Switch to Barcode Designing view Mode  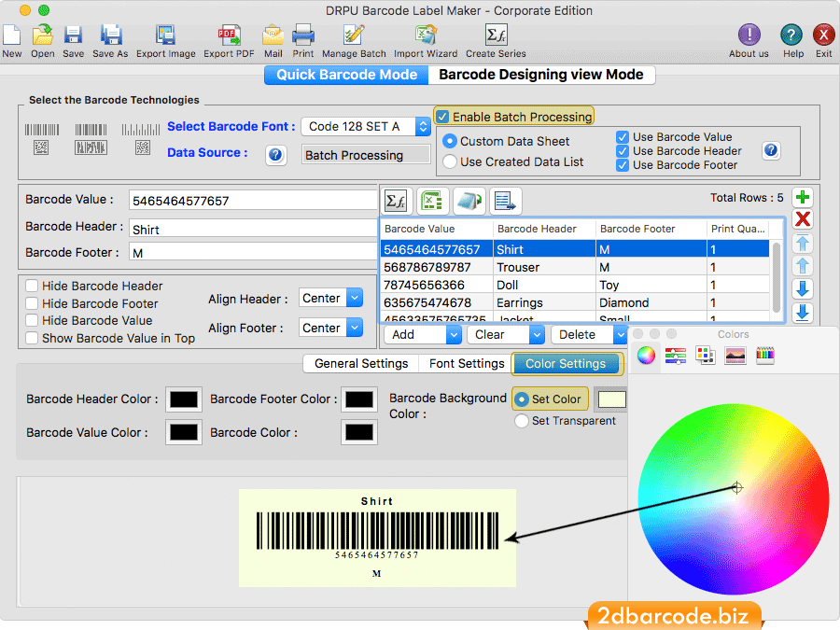(541, 75)
